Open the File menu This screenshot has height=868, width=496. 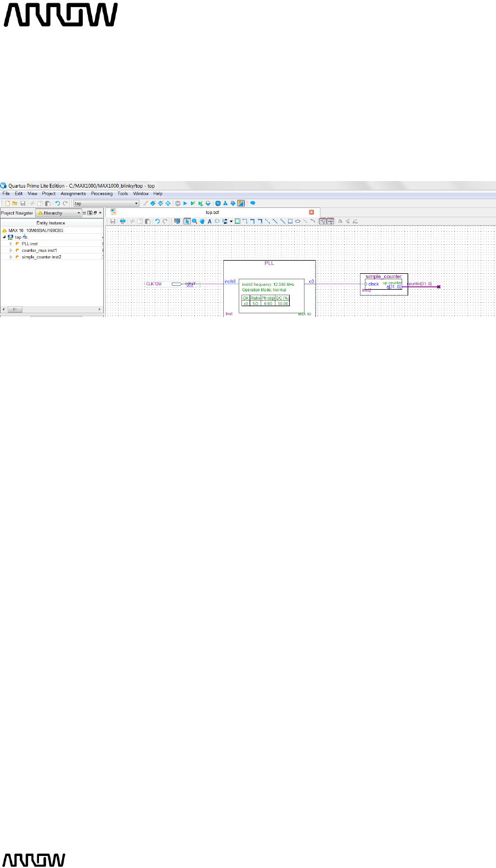point(6,194)
